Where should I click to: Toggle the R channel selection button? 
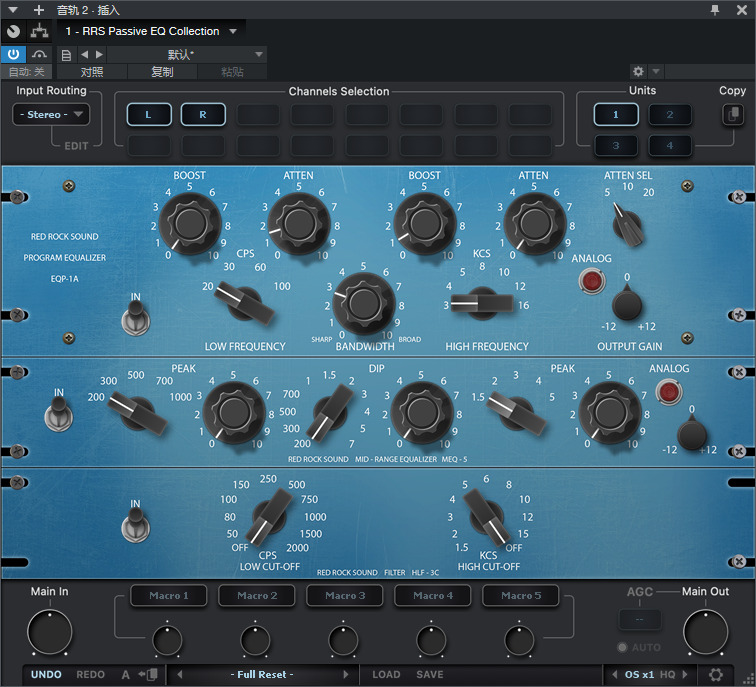[203, 115]
